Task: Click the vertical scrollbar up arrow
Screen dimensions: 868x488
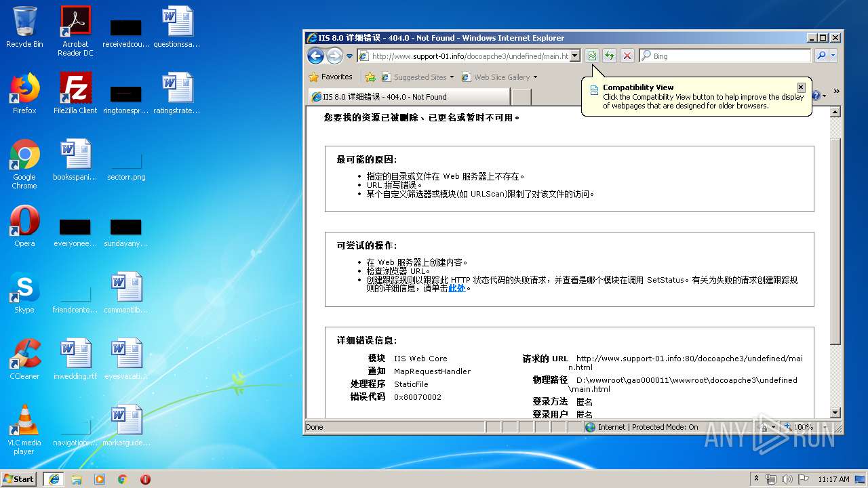Action: click(835, 112)
